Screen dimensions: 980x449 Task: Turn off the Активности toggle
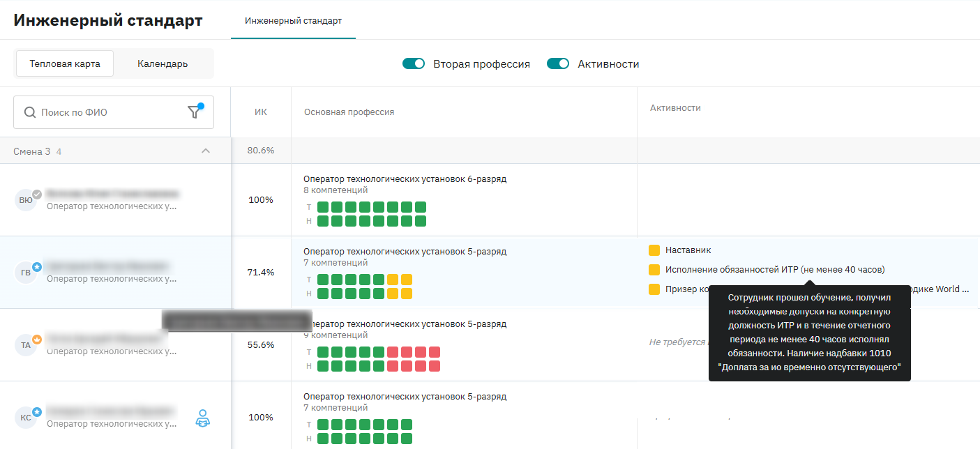558,64
